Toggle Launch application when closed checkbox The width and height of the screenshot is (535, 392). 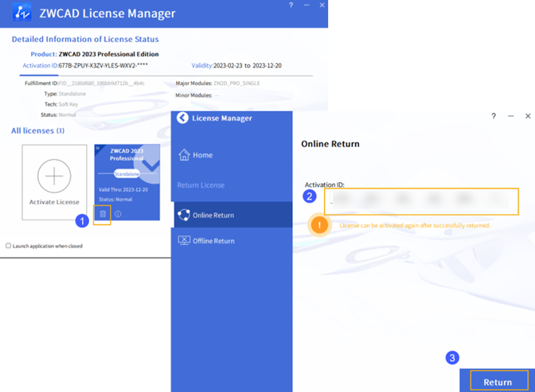pos(8,246)
